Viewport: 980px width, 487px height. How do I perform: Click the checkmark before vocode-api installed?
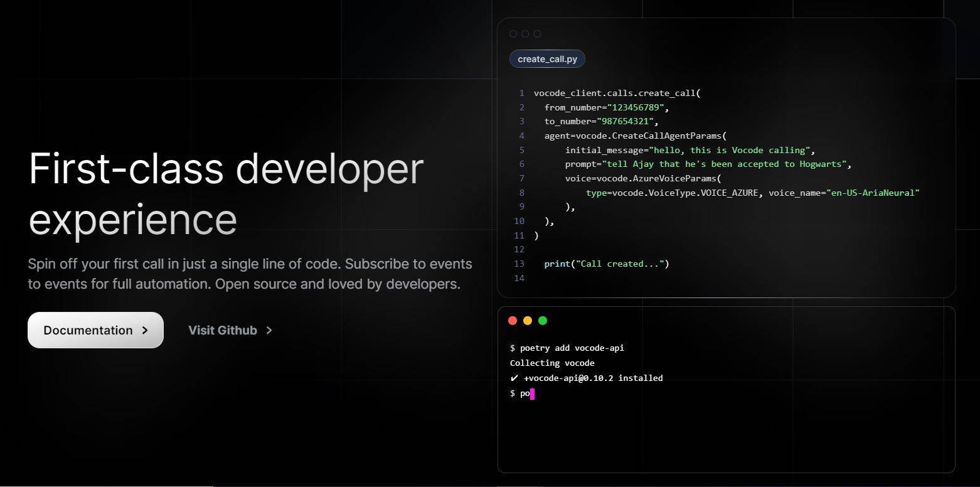pos(514,378)
